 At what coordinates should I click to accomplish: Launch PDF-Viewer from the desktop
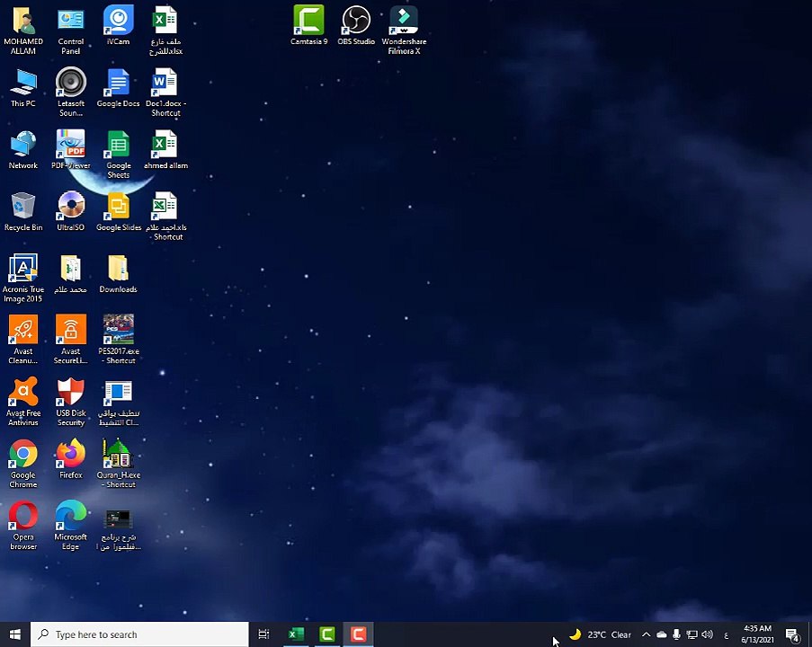71,150
